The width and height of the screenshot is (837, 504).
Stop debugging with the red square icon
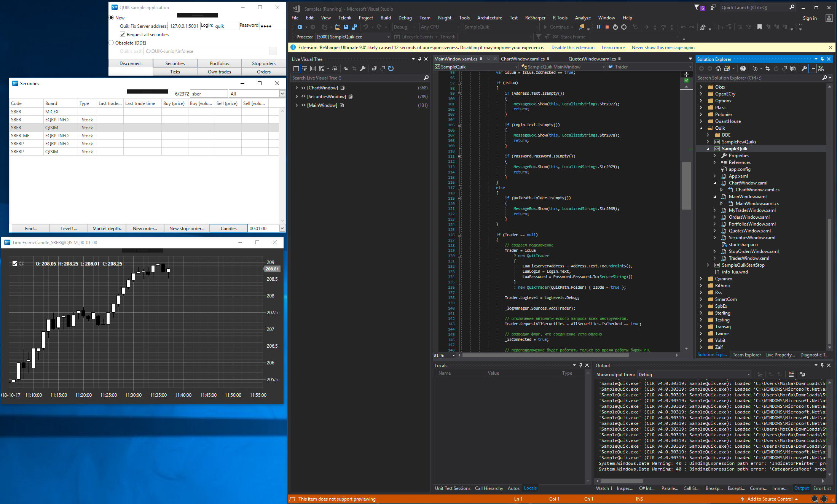coord(607,27)
